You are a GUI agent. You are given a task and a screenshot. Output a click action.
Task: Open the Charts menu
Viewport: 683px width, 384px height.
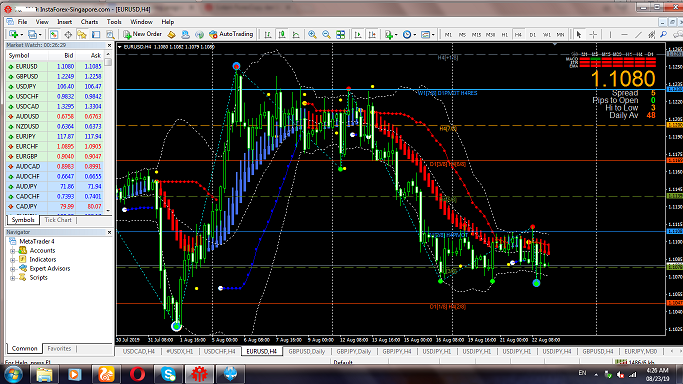[89, 22]
